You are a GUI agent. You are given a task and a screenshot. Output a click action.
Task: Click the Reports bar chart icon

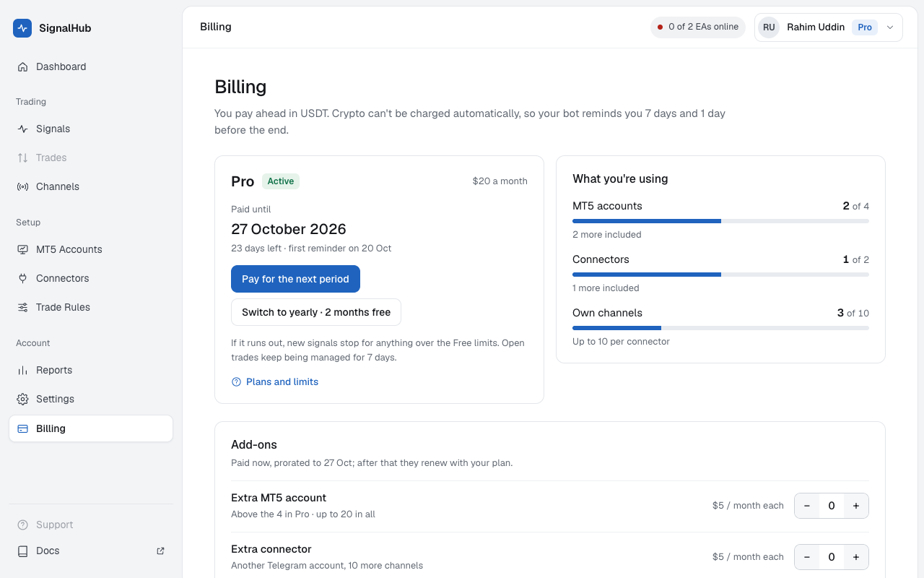pos(22,370)
